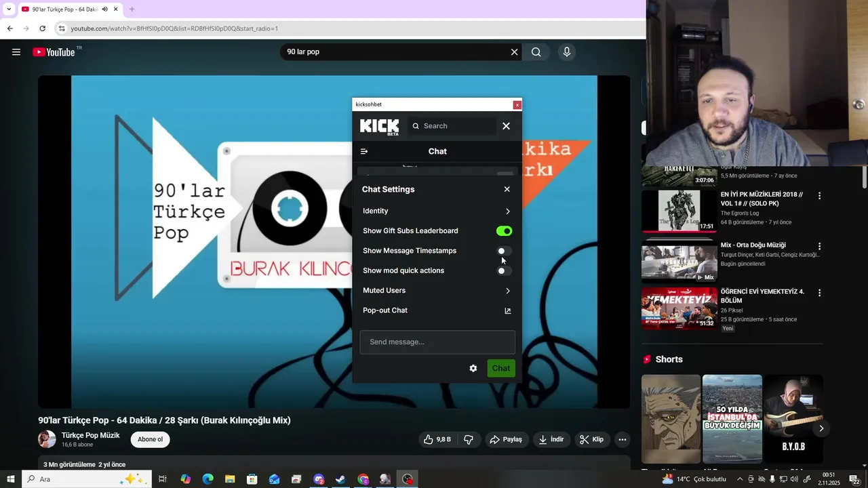This screenshot has height=488, width=868.
Task: Click the Kick BETA logo
Action: click(x=380, y=127)
